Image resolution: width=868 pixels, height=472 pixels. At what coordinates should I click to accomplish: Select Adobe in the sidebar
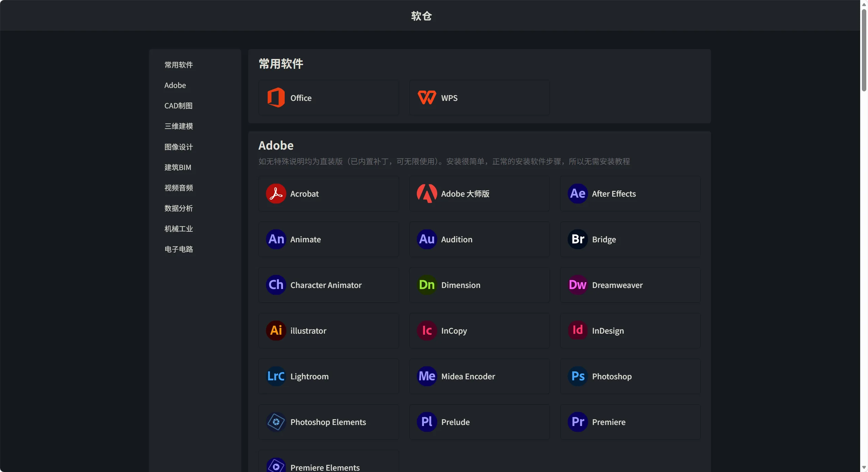[175, 85]
